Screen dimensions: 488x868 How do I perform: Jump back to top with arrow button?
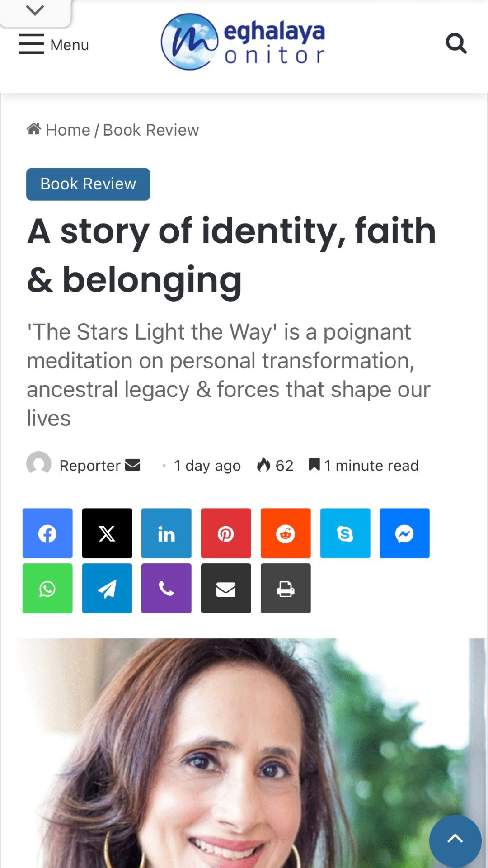click(455, 841)
